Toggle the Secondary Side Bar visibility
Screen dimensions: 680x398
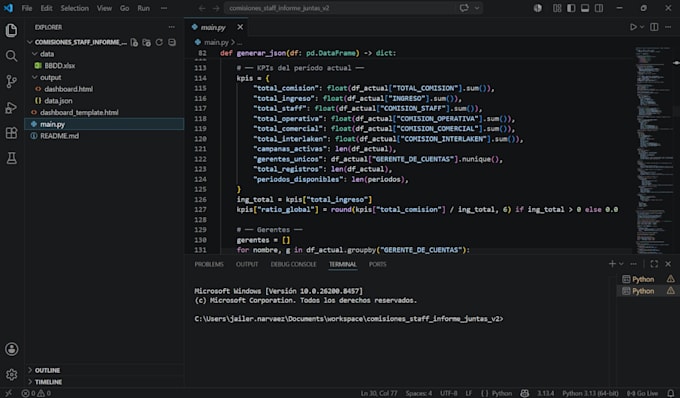(x=598, y=8)
